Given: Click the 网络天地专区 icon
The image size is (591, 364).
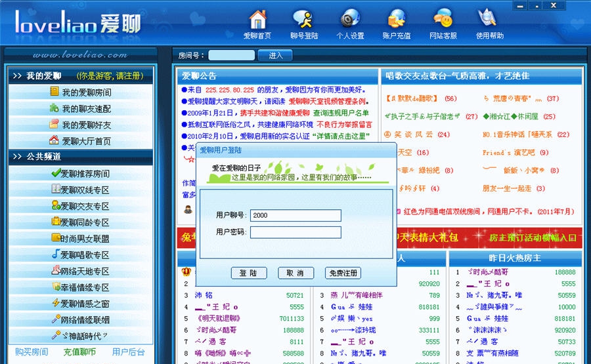Looking at the screenshot, I should (56, 270).
